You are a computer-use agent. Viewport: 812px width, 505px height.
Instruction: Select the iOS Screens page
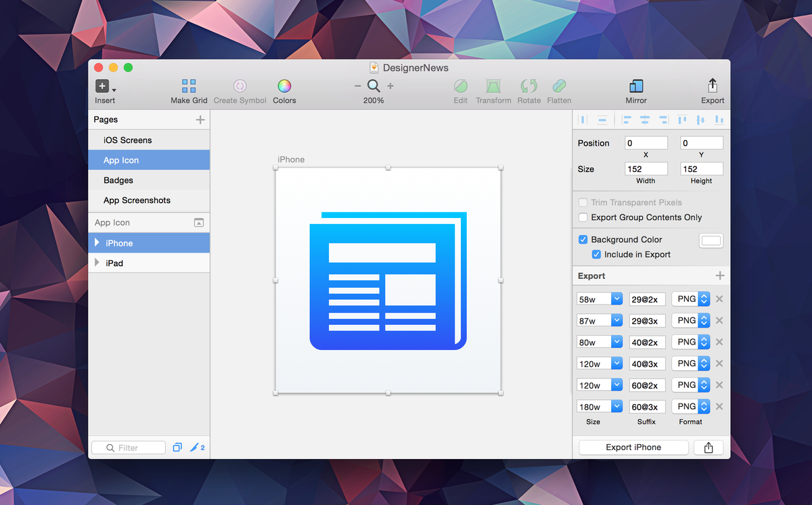(149, 140)
